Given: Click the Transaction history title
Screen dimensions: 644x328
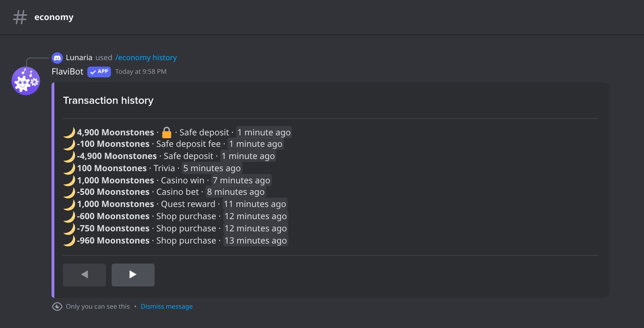Looking at the screenshot, I should pos(108,101).
